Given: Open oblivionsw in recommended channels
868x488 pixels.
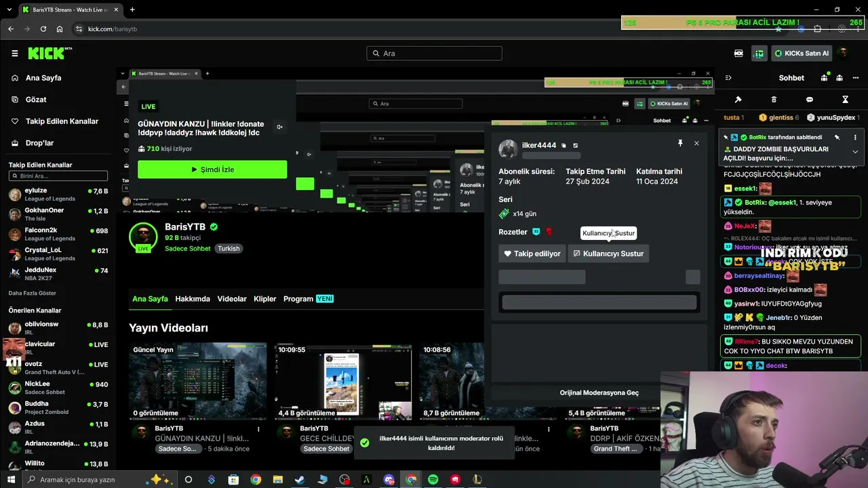Looking at the screenshot, I should pos(58,328).
